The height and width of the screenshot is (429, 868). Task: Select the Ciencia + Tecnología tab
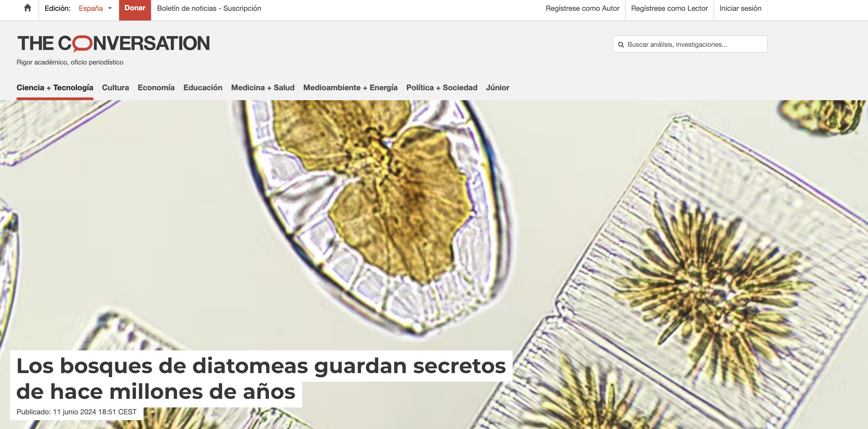55,87
